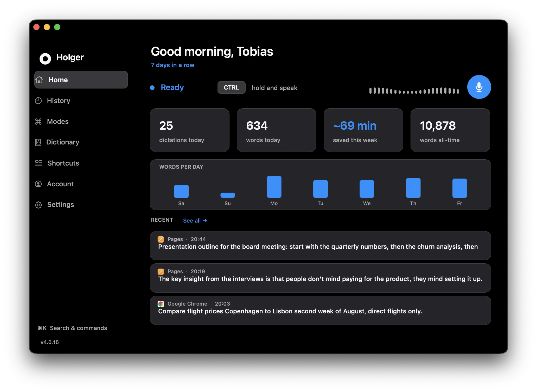Select the Modes command-symbol icon
537x392 pixels.
[38, 122]
